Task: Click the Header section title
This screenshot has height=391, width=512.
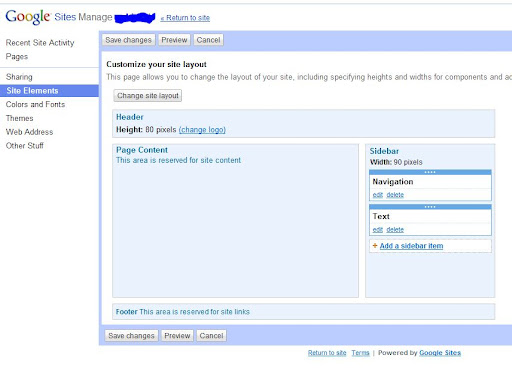Action: 130,117
